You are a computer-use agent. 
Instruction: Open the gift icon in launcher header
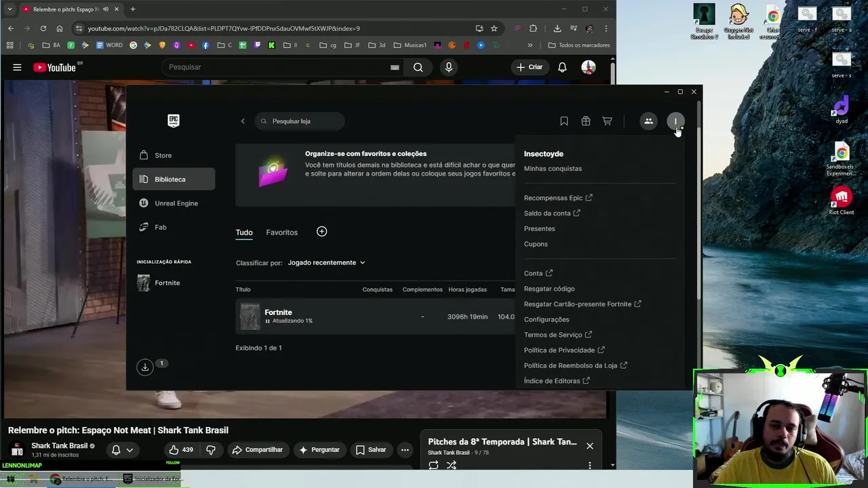click(586, 121)
